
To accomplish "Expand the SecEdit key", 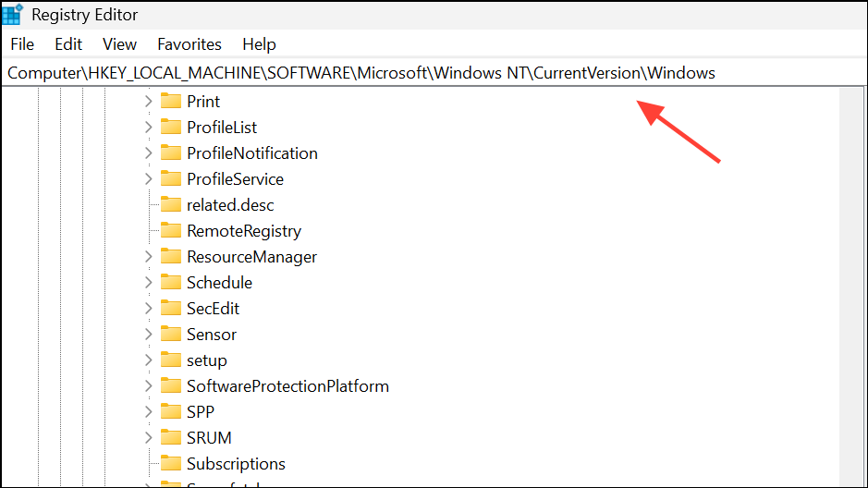I will (148, 308).
